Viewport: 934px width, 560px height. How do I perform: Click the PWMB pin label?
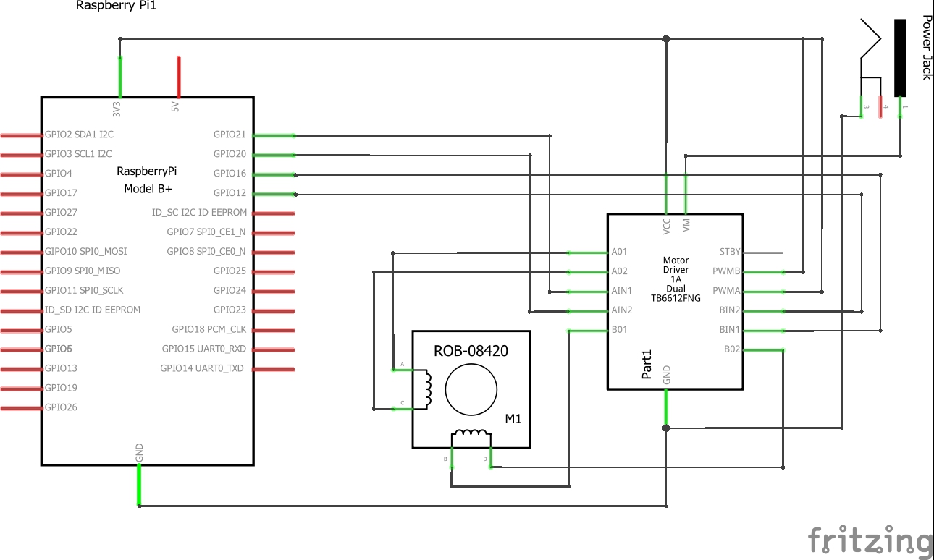727,271
